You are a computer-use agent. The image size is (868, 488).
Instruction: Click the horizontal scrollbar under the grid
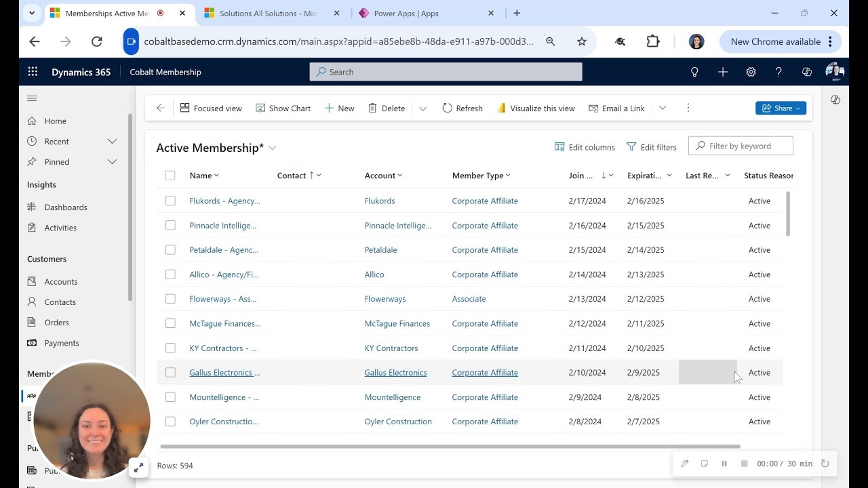coord(450,447)
